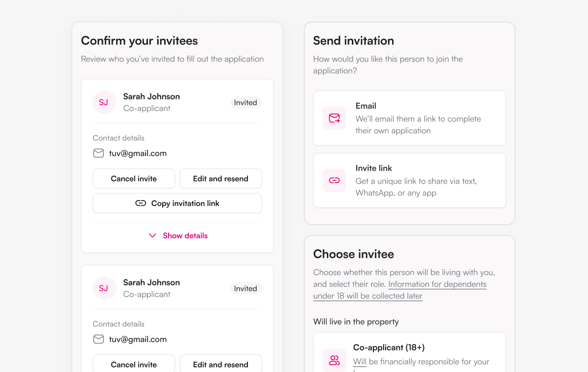The image size is (588, 372).
Task: Expand Show details in first card
Action: click(x=177, y=235)
